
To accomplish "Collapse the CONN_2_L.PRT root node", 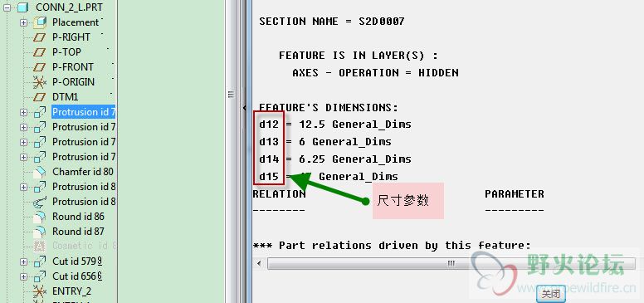I will [x=7, y=7].
